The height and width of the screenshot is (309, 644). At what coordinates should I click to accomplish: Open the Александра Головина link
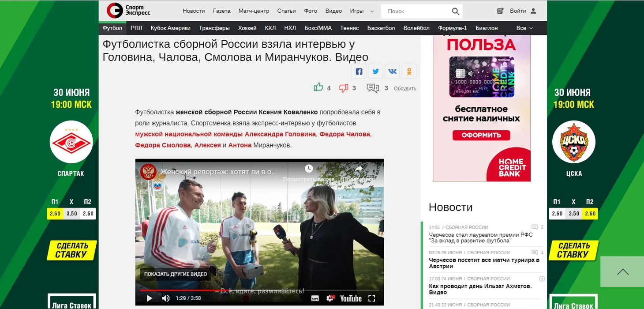point(281,134)
